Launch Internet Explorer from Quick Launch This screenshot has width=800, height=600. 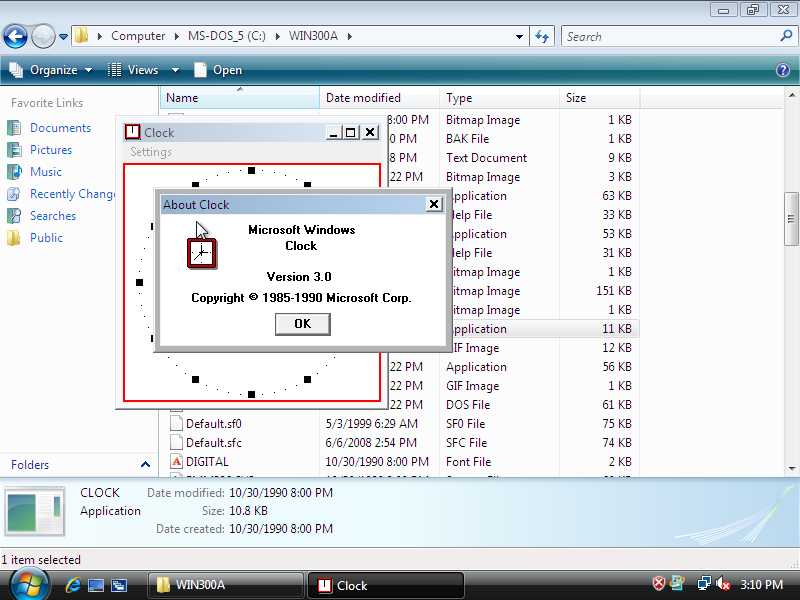pos(72,586)
